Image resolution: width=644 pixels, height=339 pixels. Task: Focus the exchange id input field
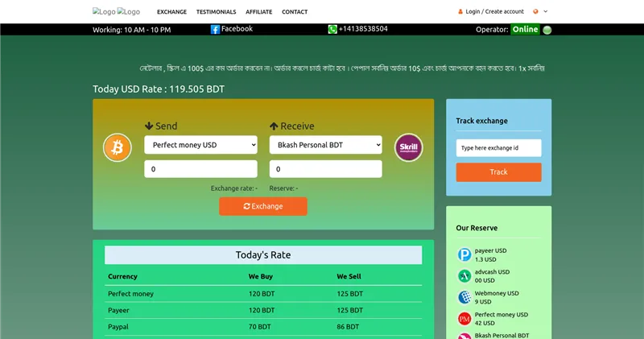point(498,148)
